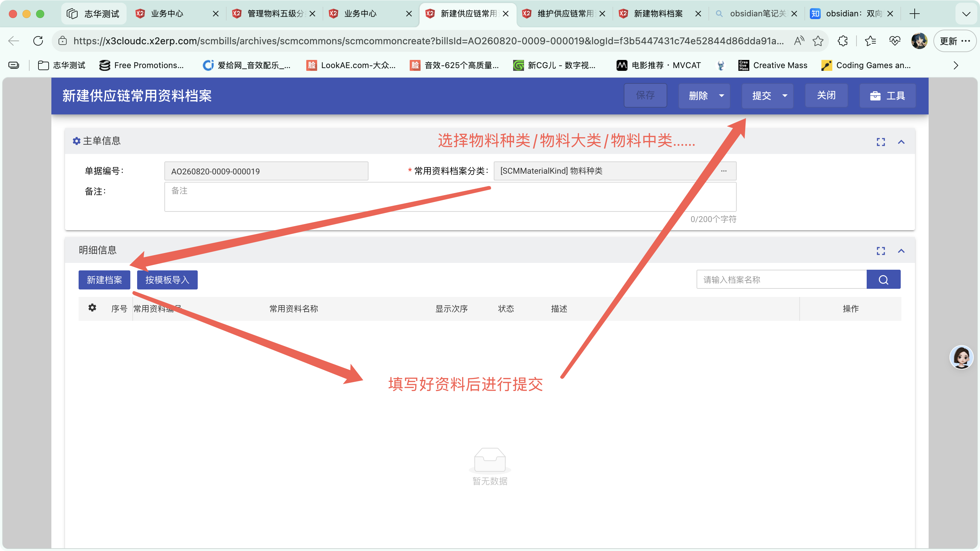Viewport: 980px width, 551px height.
Task: Switch to 维护供应链常用 tab
Action: pyautogui.click(x=564, y=14)
